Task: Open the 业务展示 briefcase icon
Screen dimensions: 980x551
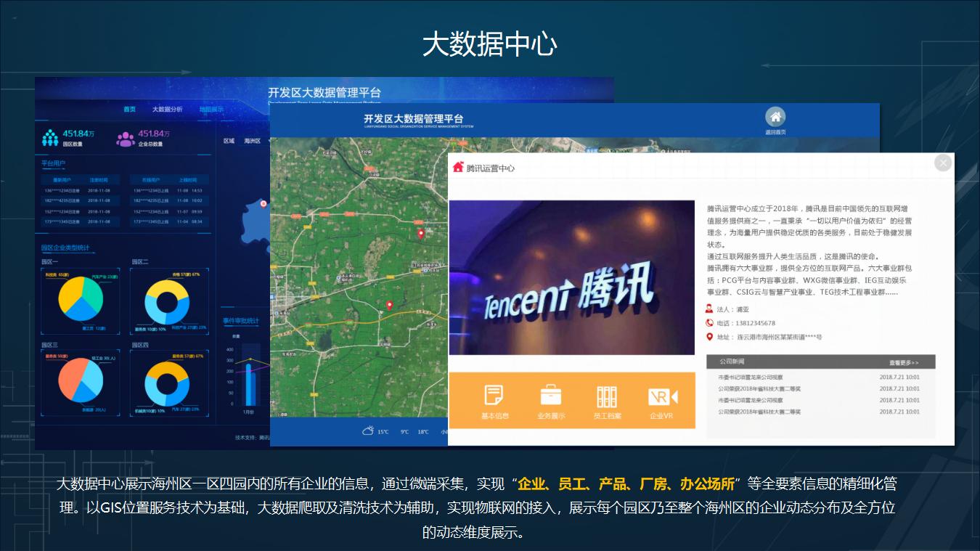Action: tap(550, 396)
